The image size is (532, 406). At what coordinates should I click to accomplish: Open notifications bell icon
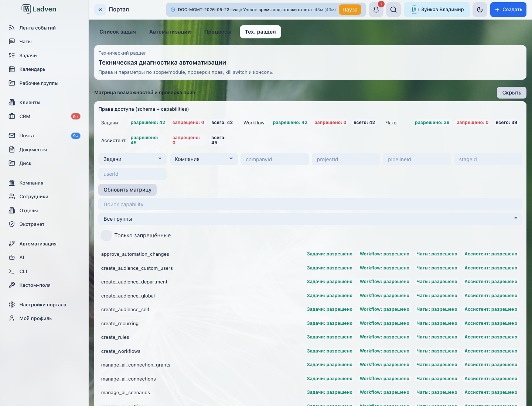pyautogui.click(x=376, y=10)
